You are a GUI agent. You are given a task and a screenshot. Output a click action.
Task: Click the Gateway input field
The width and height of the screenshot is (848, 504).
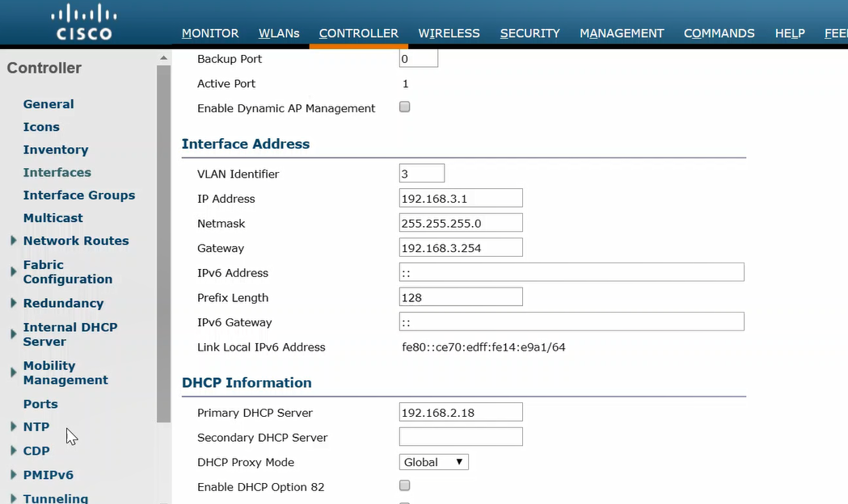461,248
